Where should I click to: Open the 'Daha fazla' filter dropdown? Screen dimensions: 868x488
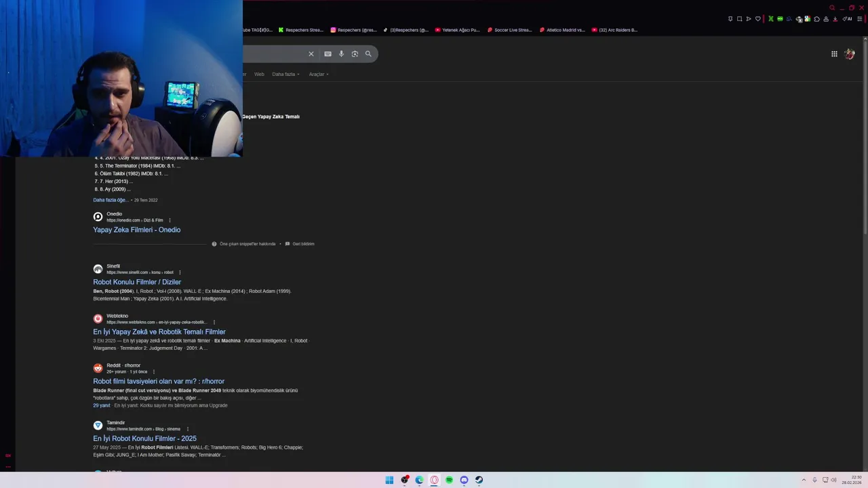(285, 74)
